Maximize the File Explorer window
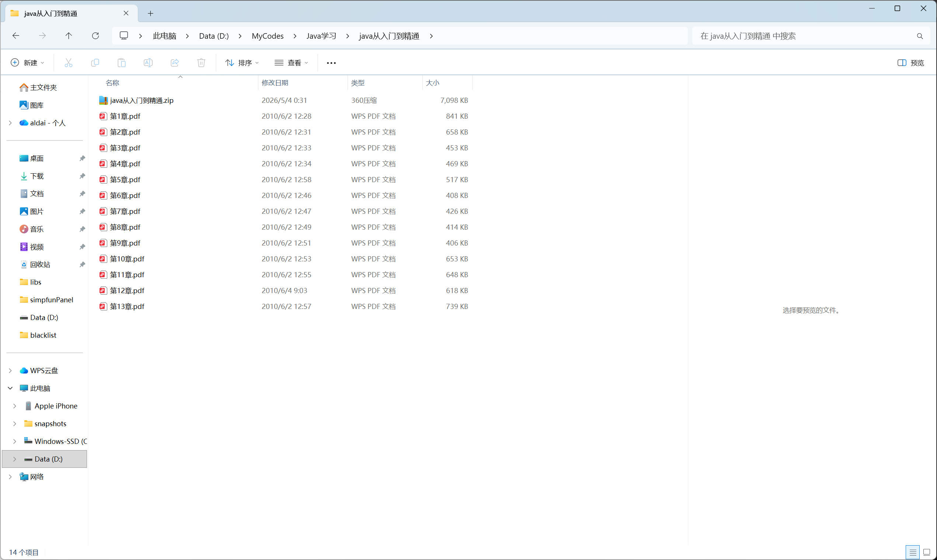 898,8
